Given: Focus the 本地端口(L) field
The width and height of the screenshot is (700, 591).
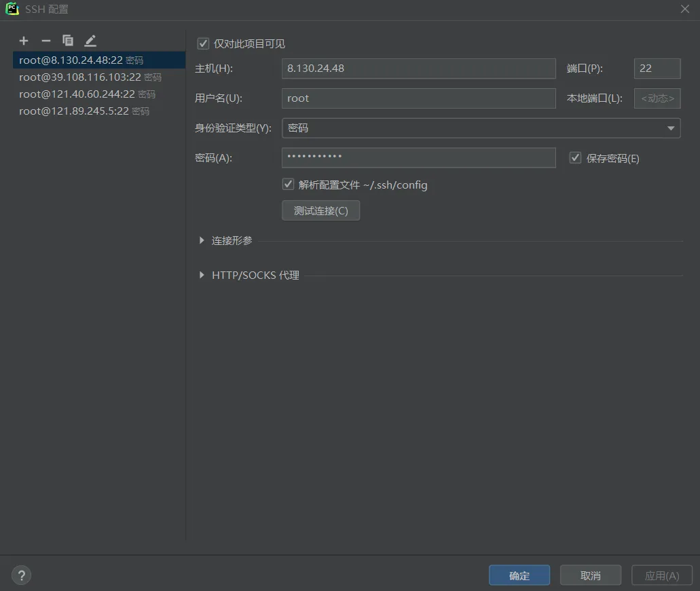Looking at the screenshot, I should point(657,98).
